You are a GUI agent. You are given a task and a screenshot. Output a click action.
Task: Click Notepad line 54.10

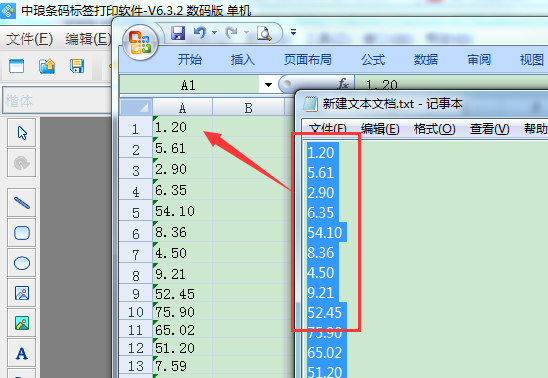pyautogui.click(x=325, y=233)
